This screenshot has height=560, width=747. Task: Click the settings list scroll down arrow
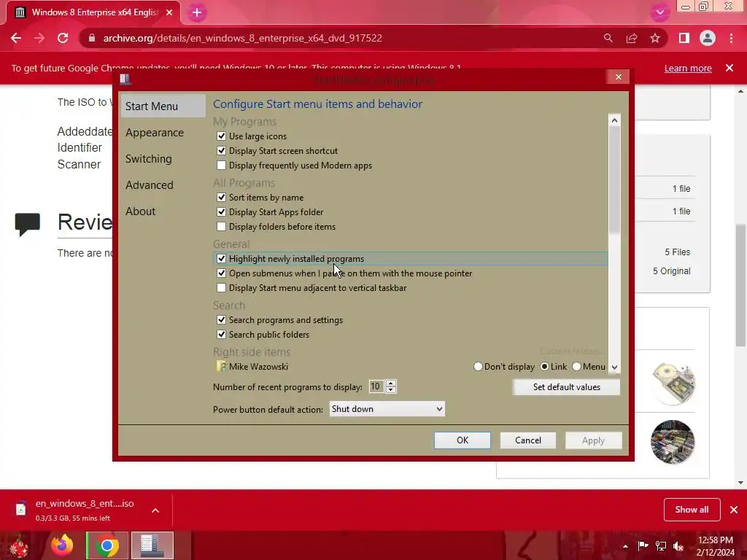tap(614, 367)
